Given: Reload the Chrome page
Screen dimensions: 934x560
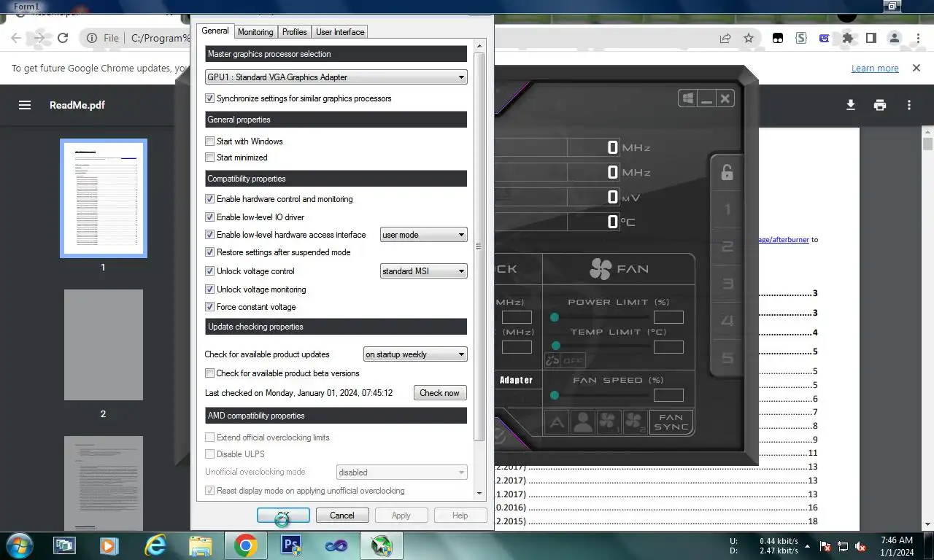Looking at the screenshot, I should [63, 38].
